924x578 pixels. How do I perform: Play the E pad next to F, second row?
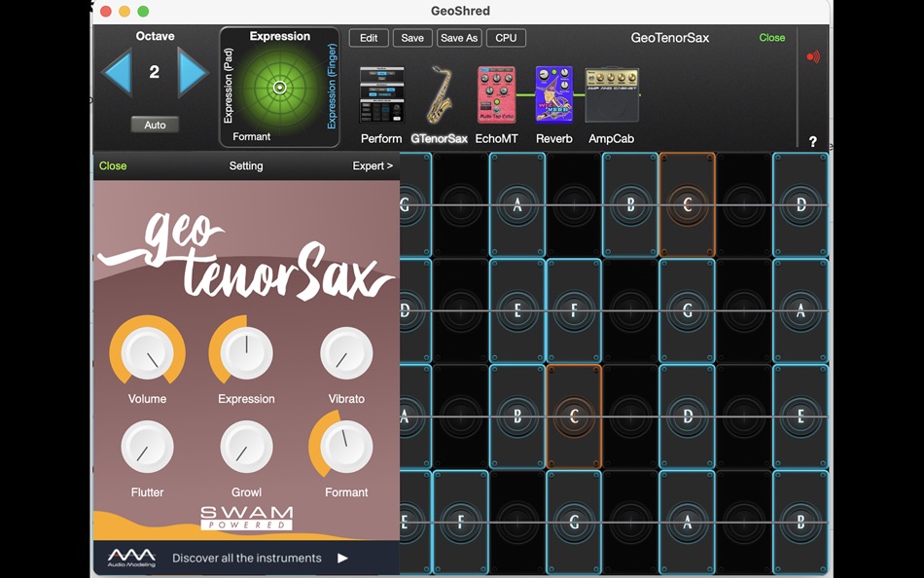pyautogui.click(x=517, y=310)
